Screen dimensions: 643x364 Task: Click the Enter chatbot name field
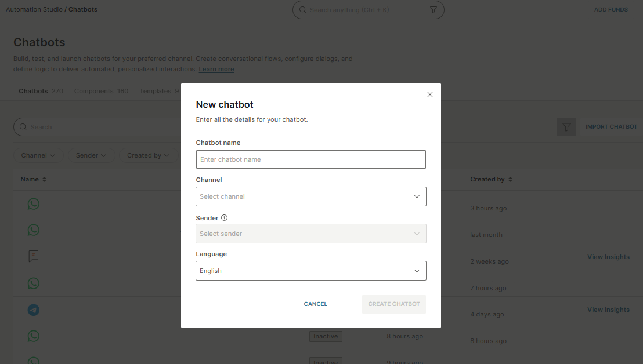(x=311, y=159)
